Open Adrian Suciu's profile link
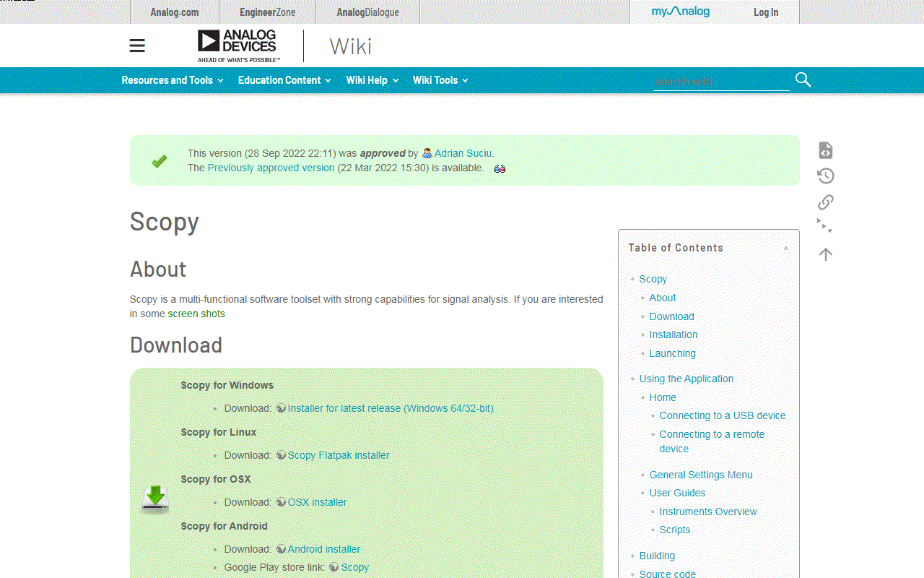 (463, 153)
